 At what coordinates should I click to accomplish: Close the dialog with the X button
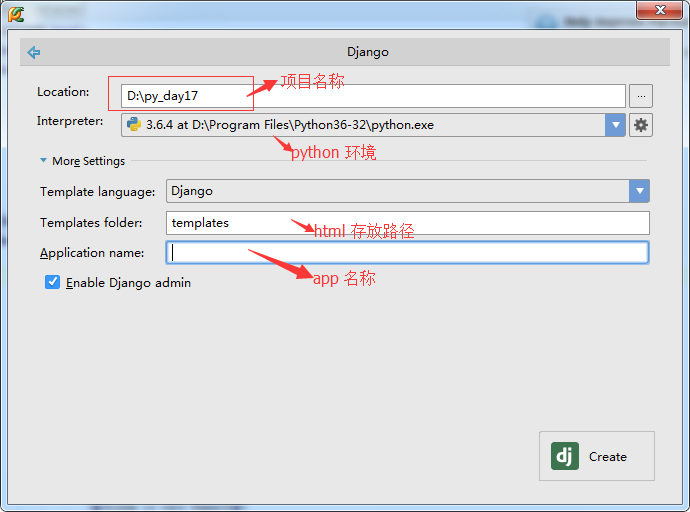click(x=659, y=10)
